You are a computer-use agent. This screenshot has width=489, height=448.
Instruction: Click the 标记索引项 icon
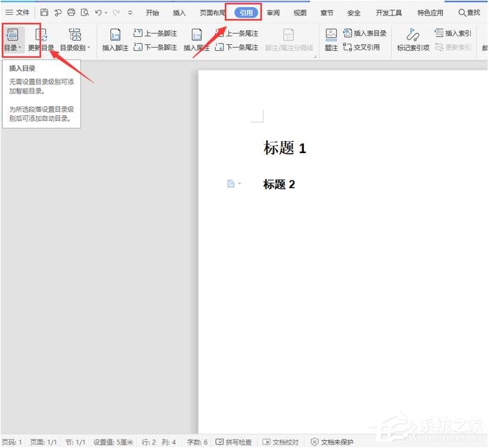coord(412,35)
